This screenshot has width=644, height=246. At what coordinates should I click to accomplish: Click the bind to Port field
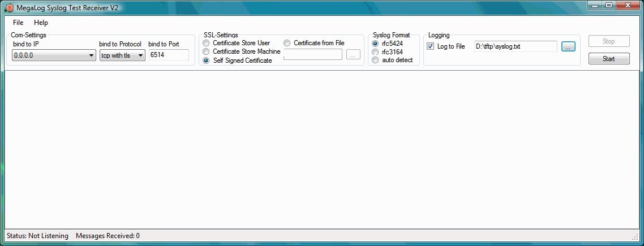point(169,55)
